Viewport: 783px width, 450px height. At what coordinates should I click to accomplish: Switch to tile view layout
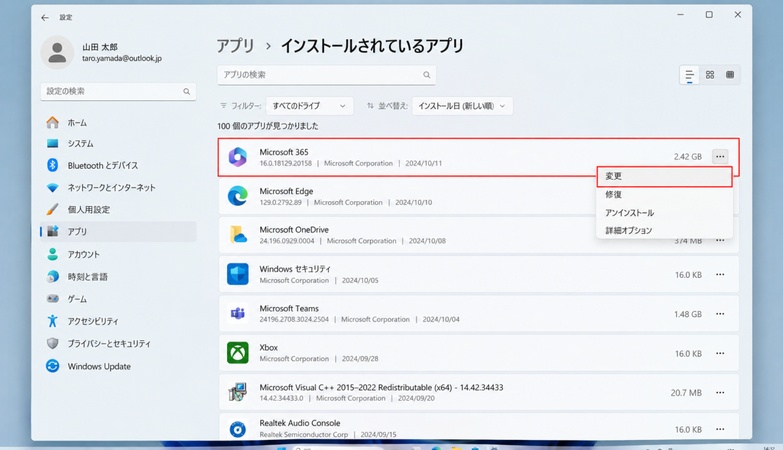click(x=730, y=75)
